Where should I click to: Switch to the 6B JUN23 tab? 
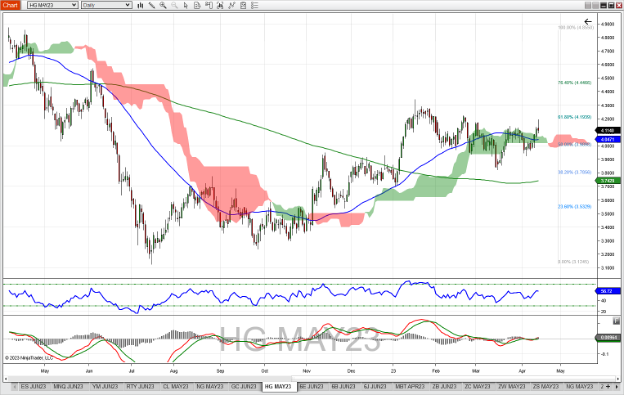click(x=344, y=386)
